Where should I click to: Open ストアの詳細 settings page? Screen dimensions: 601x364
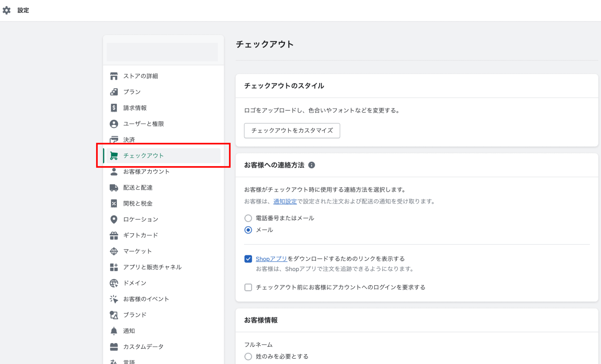(163, 76)
